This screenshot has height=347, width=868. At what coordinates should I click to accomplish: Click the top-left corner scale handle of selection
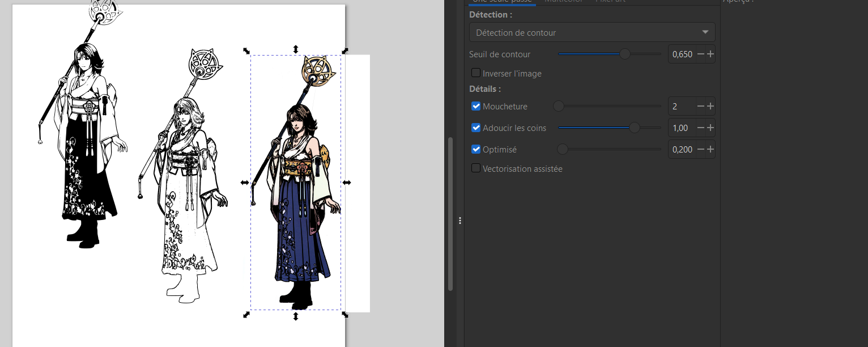[246, 50]
